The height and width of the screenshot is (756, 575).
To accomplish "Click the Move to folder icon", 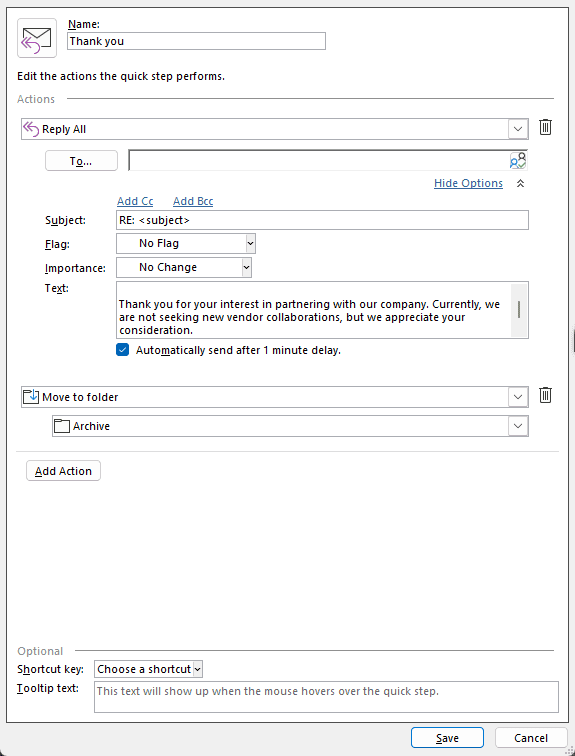I will [31, 397].
